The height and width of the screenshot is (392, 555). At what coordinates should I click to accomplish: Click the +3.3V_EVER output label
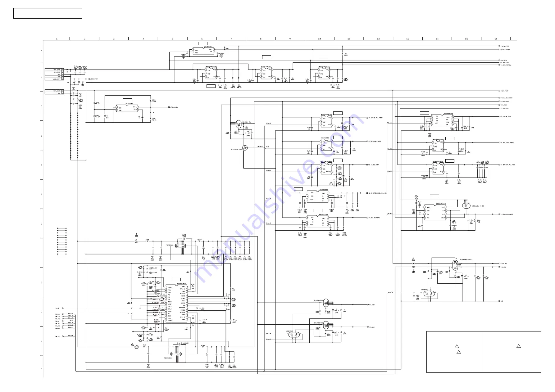[505, 46]
